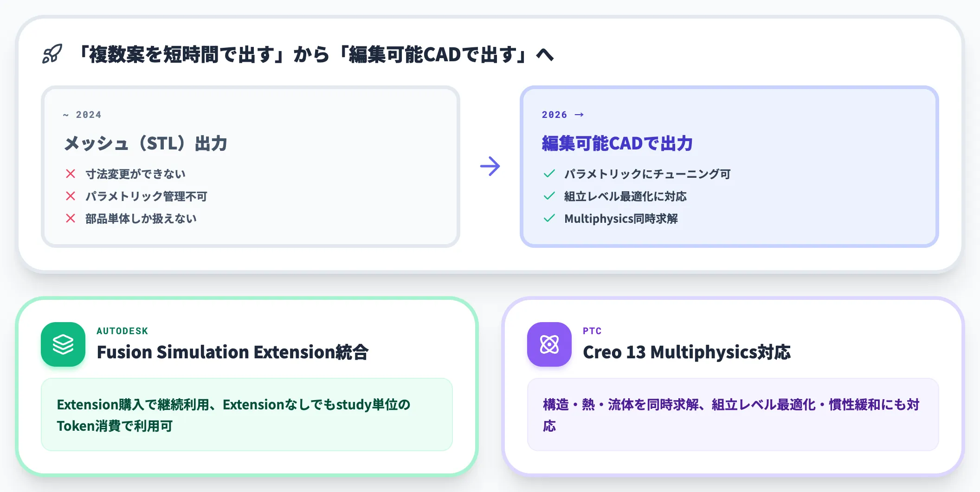Click the rocket icon beside the headline
The height and width of the screenshot is (492, 980).
(52, 54)
